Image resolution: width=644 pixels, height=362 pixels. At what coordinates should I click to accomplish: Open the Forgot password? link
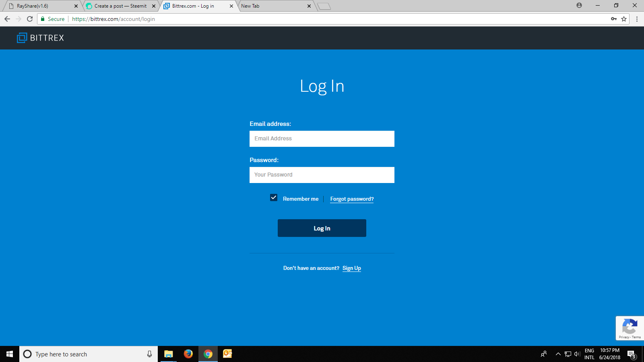[352, 199]
